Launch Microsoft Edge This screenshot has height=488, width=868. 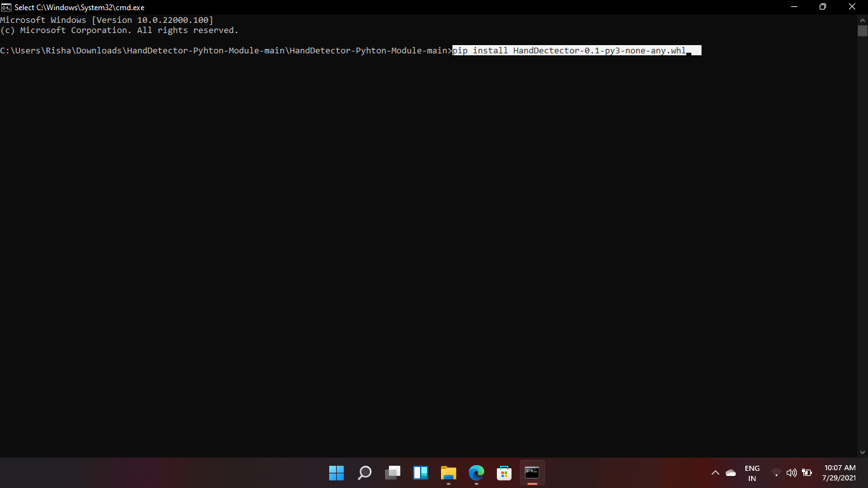click(x=476, y=473)
